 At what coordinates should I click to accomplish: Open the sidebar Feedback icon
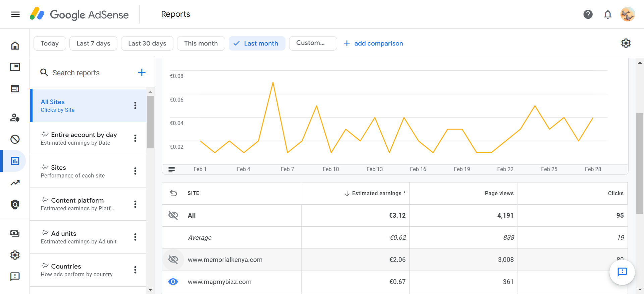click(x=15, y=277)
